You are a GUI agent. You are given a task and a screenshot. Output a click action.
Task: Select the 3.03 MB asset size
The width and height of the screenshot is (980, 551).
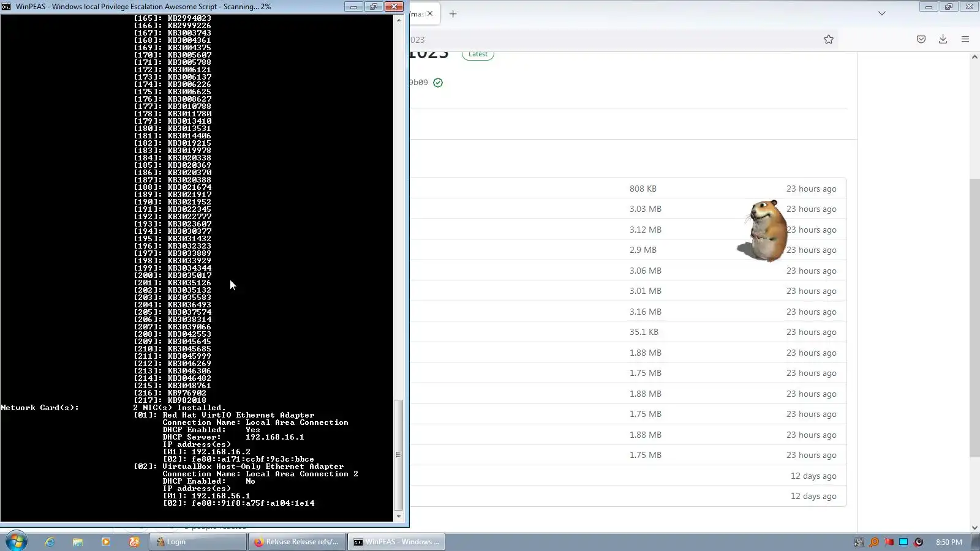645,209
